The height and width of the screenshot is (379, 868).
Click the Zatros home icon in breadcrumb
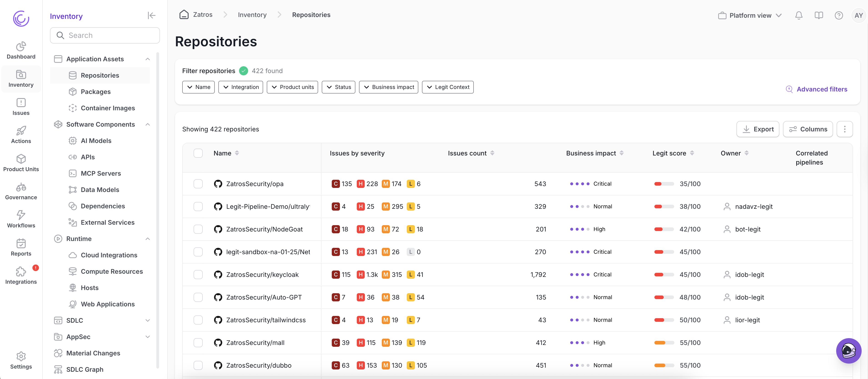[x=184, y=15]
